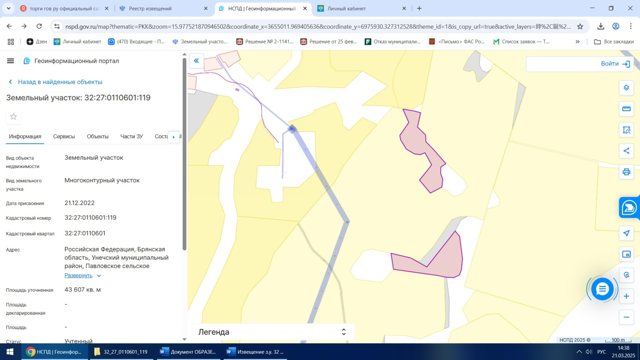This screenshot has width=640, height=360.
Task: Click the share map icon
Action: [626, 151]
